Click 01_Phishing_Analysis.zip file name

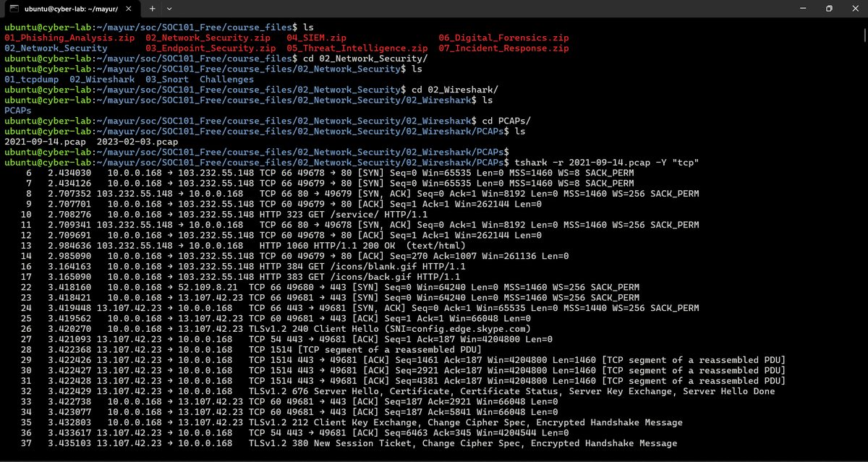click(69, 37)
